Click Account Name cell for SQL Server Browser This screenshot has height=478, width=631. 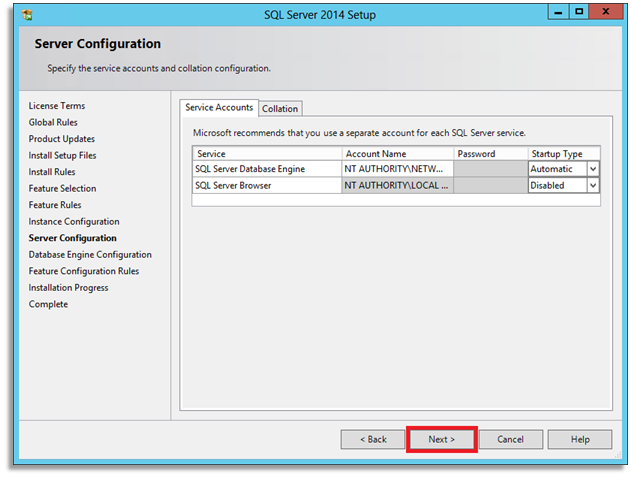click(398, 185)
